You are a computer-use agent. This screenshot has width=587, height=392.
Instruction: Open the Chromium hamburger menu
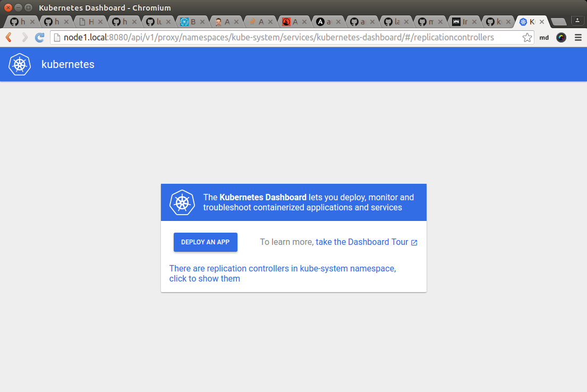[x=578, y=37]
